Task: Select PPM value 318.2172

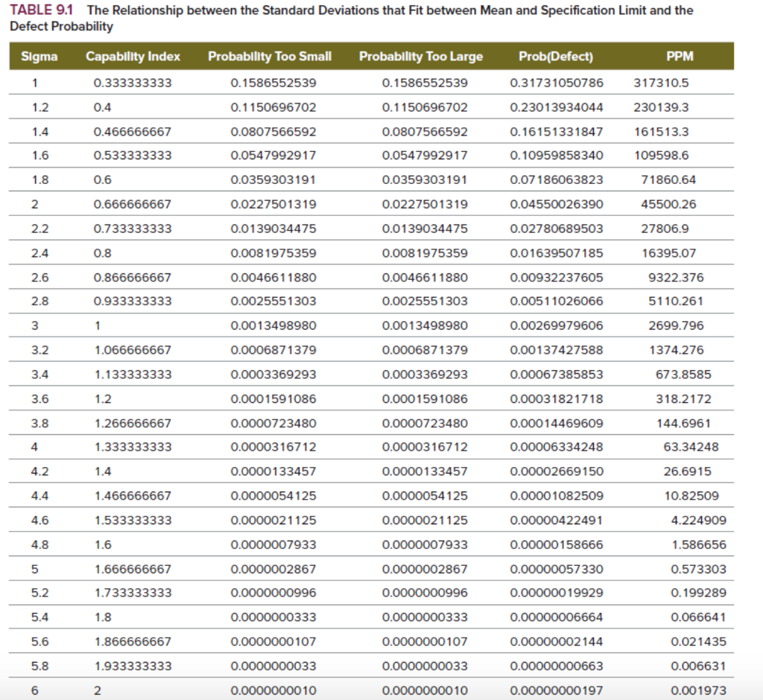Action: (683, 399)
